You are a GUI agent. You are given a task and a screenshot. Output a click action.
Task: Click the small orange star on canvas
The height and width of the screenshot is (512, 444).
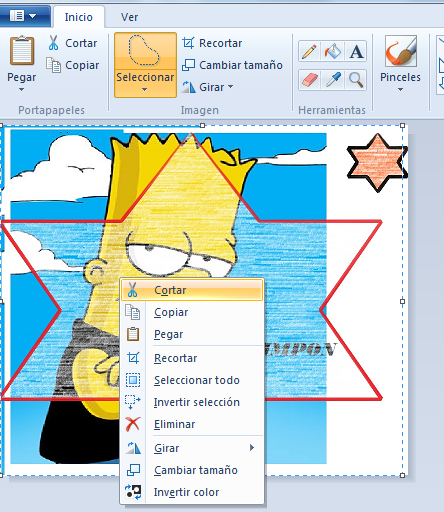377,163
